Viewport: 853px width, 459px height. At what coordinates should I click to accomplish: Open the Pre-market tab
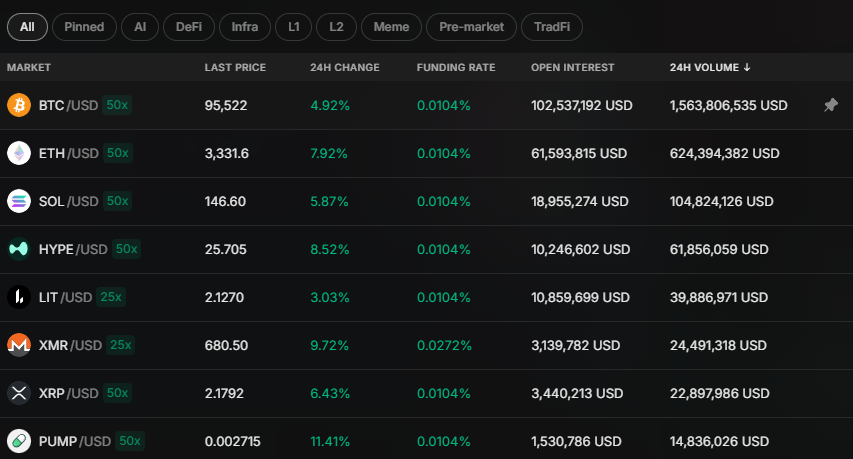point(472,27)
